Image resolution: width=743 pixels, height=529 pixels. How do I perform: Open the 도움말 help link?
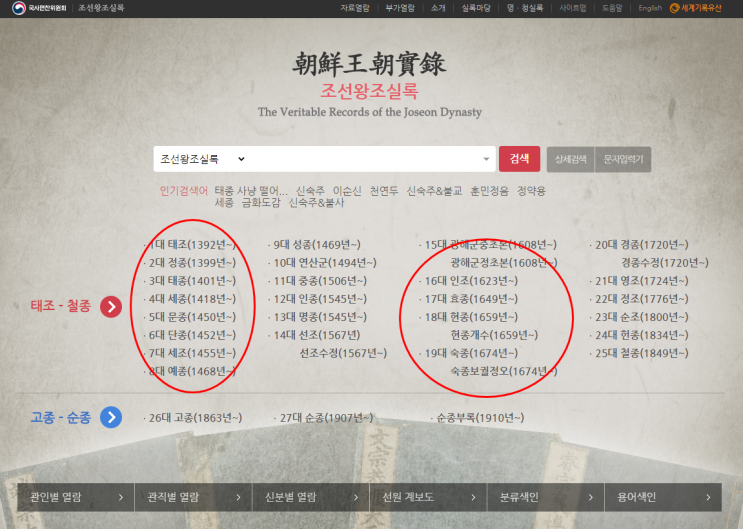(x=612, y=8)
